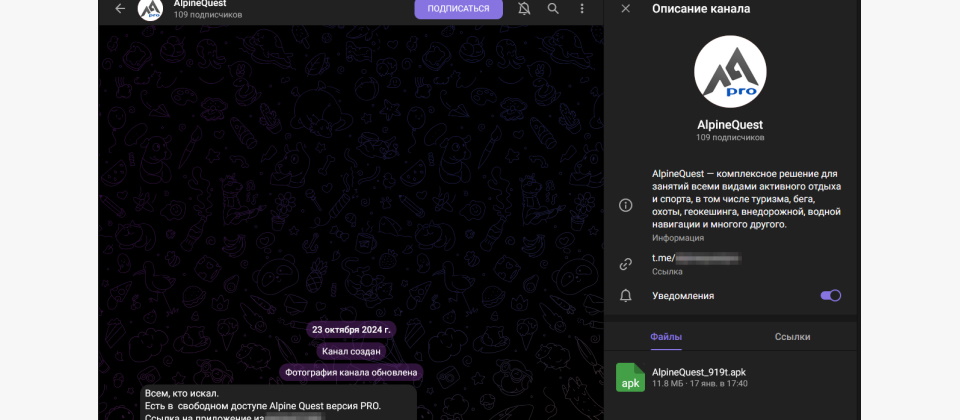Click the channel description text paragraph

pyautogui.click(x=746, y=199)
